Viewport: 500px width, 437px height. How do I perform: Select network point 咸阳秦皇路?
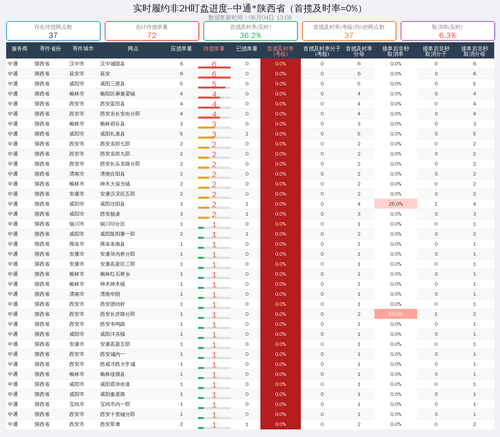(112, 394)
